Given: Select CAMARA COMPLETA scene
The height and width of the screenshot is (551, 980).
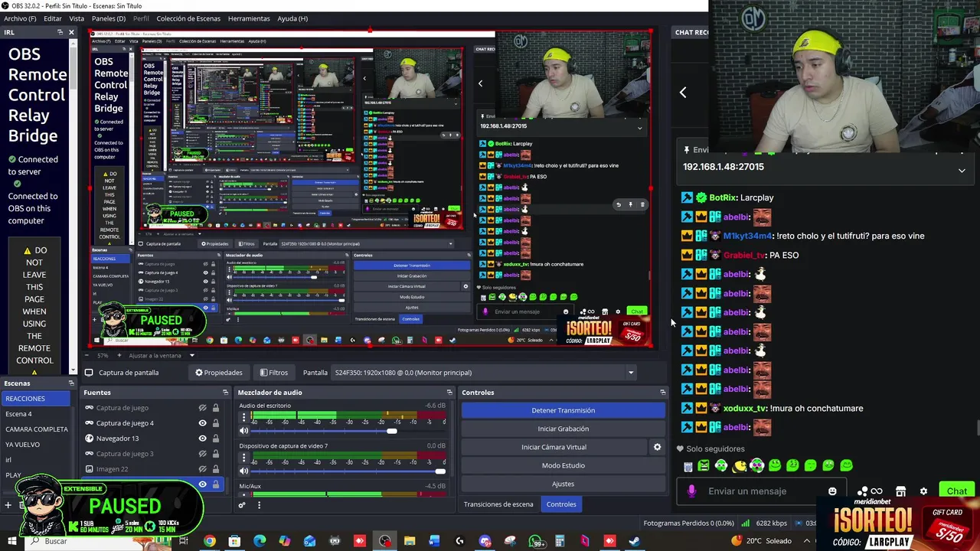Looking at the screenshot, I should point(37,429).
